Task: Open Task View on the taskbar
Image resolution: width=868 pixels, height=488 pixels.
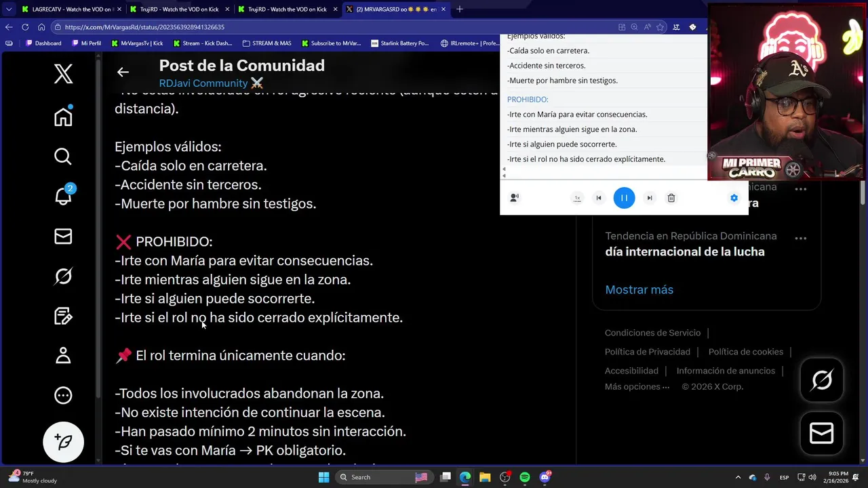Action: pyautogui.click(x=446, y=477)
